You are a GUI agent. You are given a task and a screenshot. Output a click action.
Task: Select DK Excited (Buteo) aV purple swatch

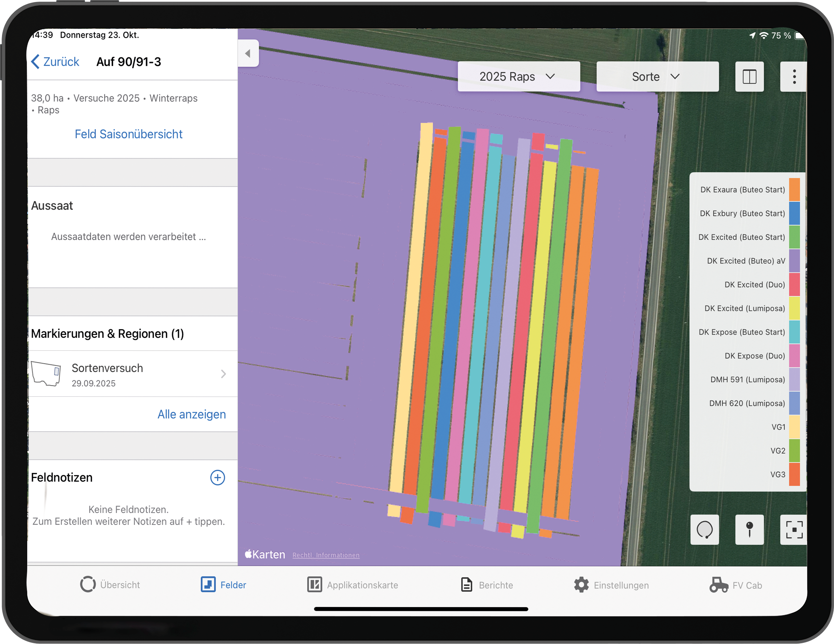pos(794,261)
